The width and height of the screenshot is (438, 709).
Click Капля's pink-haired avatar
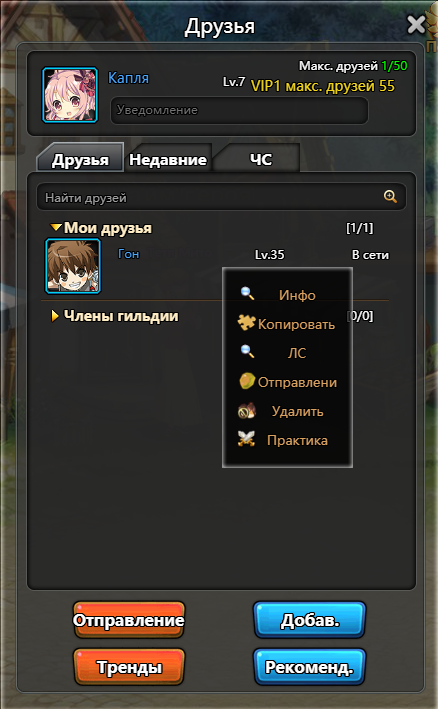[70, 95]
